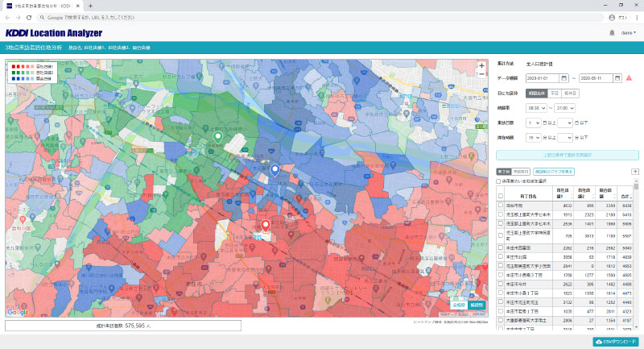The image size is (644, 349).
Task: Click the CSVダウンロード button
Action: (615, 342)
